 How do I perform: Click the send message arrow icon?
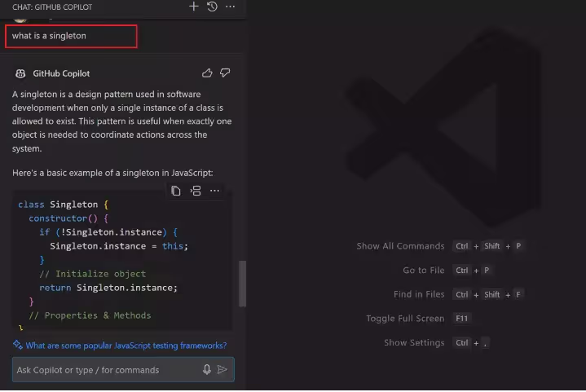(223, 369)
